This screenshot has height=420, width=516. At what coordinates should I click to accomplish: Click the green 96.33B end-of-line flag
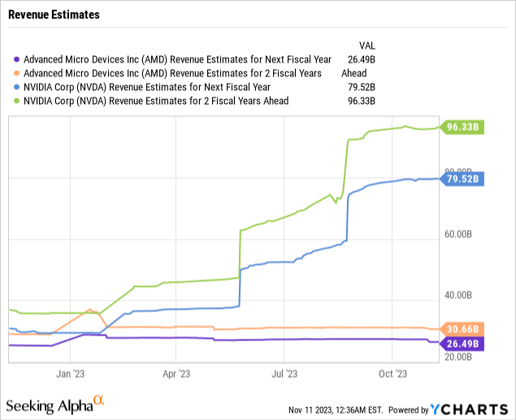point(464,127)
